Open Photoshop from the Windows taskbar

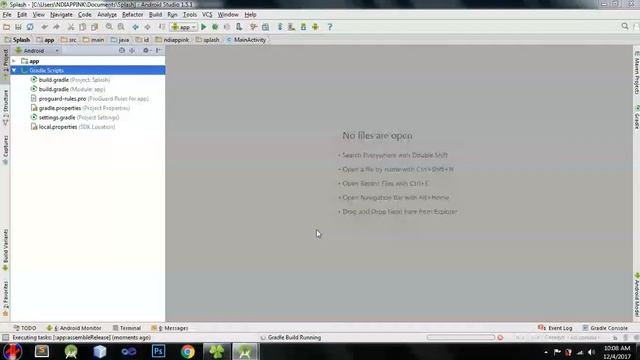pyautogui.click(x=158, y=351)
